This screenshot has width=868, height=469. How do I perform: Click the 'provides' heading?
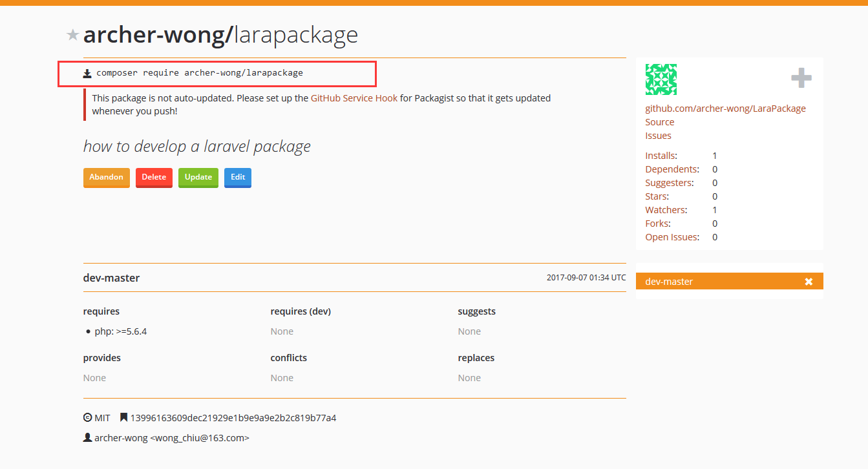pos(102,358)
